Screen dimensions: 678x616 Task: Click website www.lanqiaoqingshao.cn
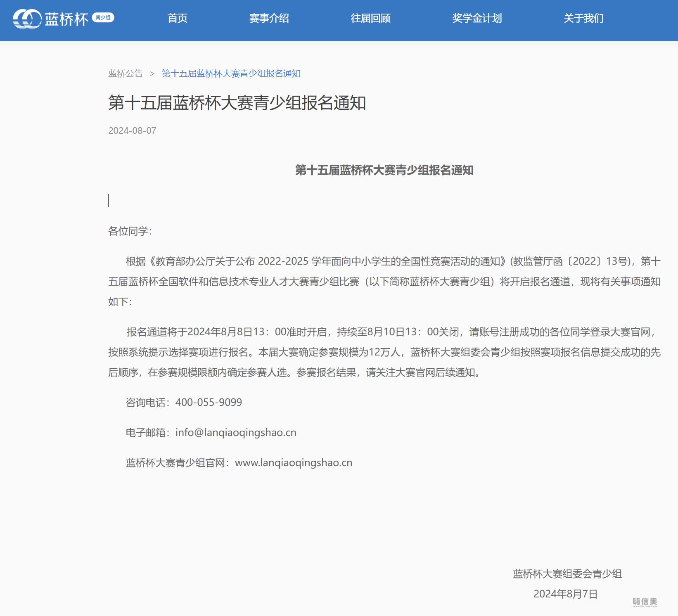[294, 462]
